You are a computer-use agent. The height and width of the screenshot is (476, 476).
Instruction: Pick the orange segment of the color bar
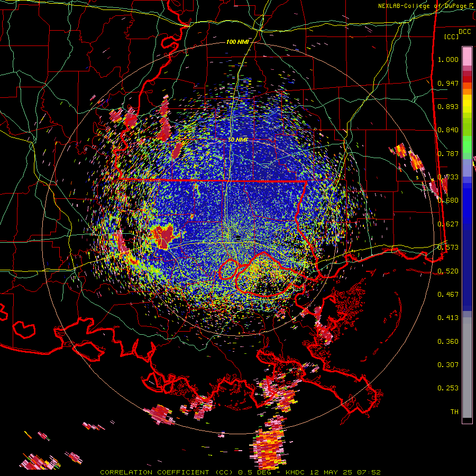(x=467, y=88)
